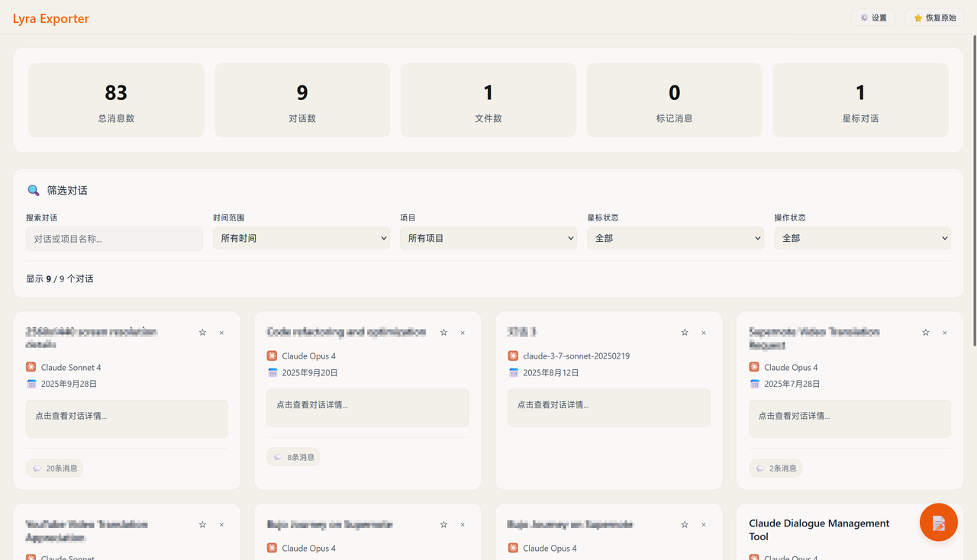Click the calendar icon beside 2025年7月28日
Image resolution: width=977 pixels, height=560 pixels.
(x=755, y=384)
